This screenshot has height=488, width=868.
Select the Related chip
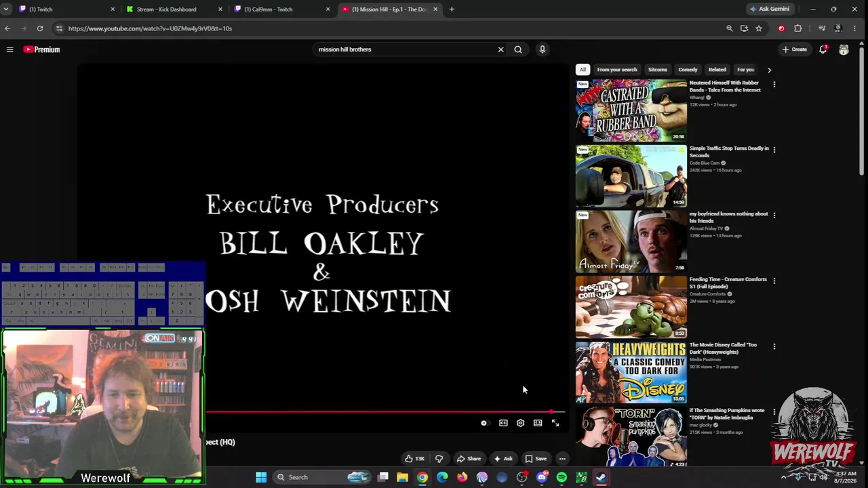[717, 70]
